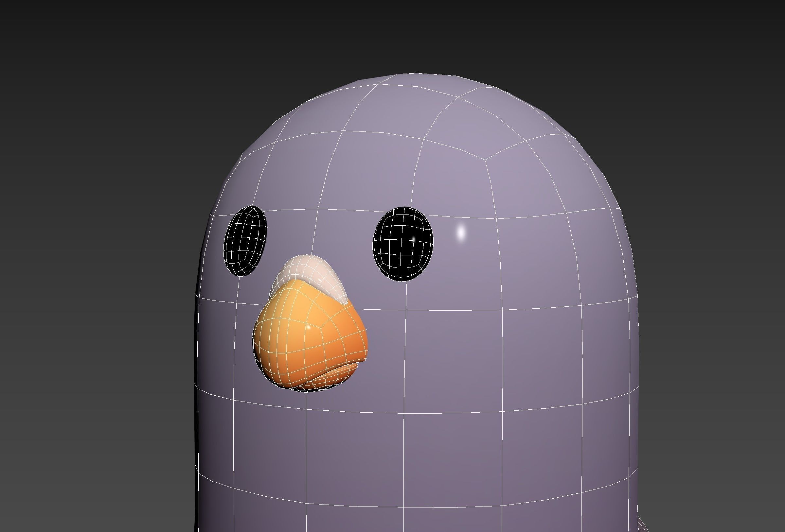Select the larger black eye sphere
This screenshot has height=532, width=785.
[402, 244]
